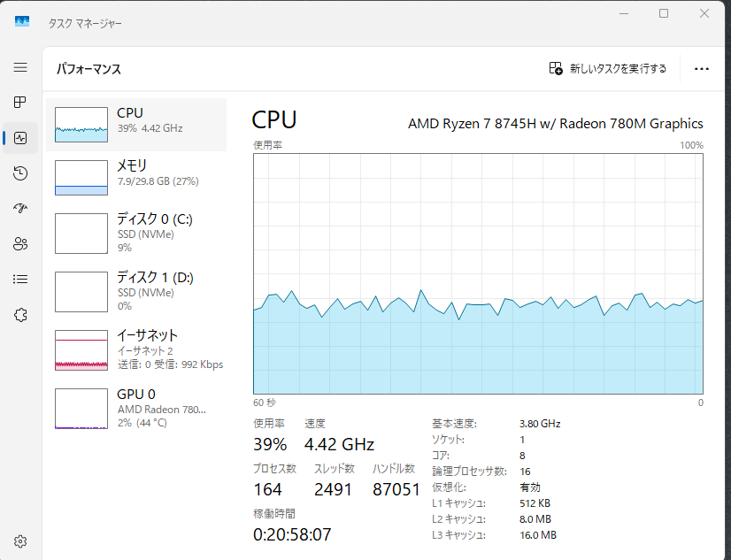Open the Processes page icon
This screenshot has height=560, width=731.
click(x=20, y=103)
